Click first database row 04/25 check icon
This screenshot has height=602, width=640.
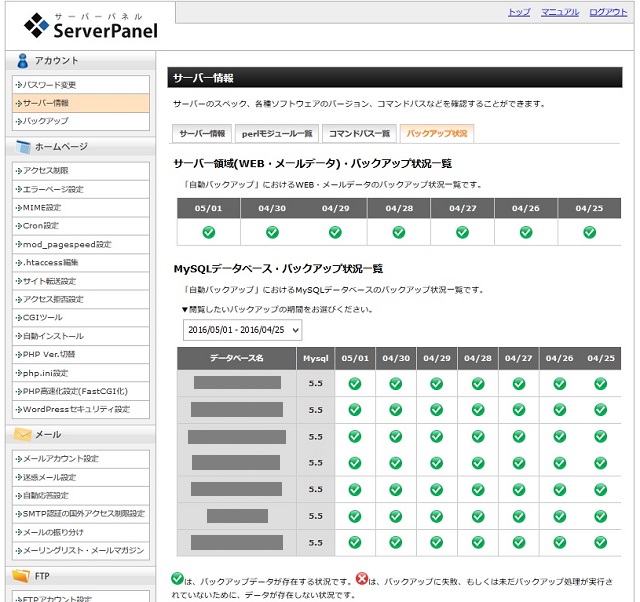[x=600, y=384]
